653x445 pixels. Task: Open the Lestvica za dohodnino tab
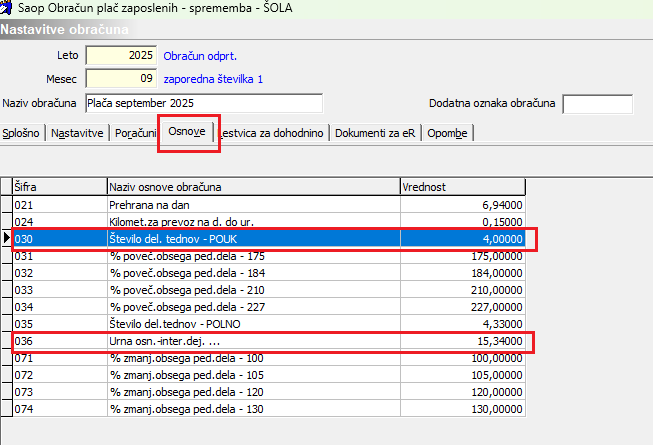coord(272,133)
